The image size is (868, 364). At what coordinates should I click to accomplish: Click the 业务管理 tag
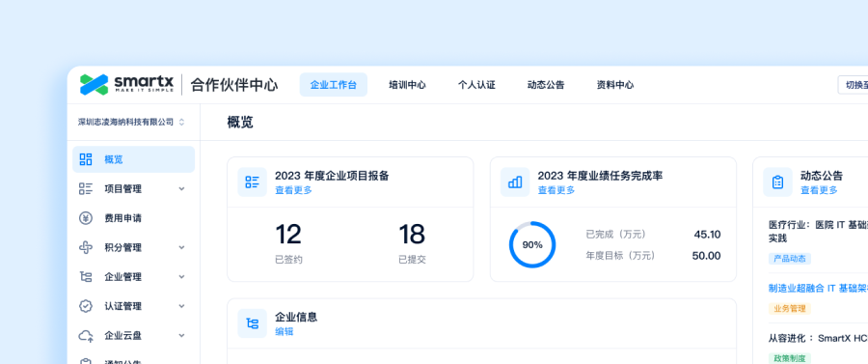coord(789,309)
